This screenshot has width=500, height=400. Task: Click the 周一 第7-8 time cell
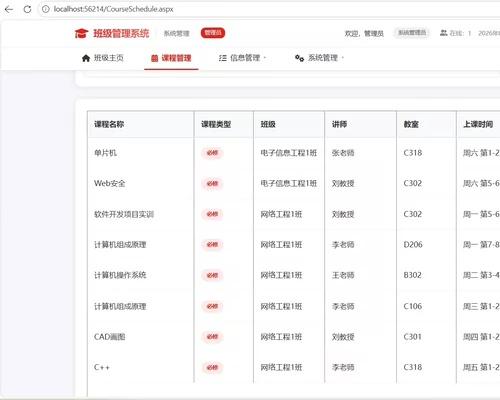click(x=481, y=245)
